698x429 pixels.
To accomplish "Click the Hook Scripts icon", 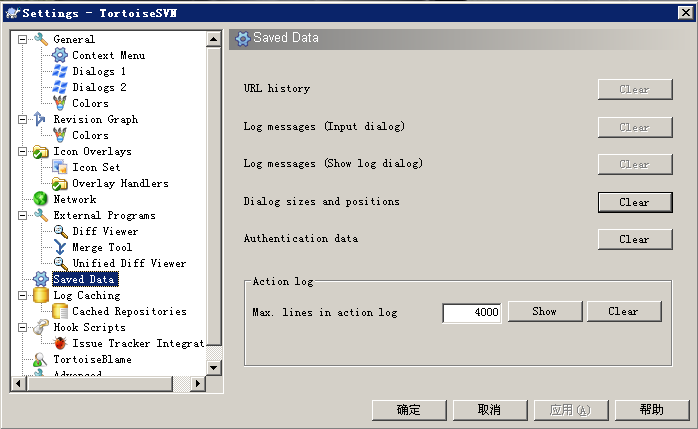I will (x=41, y=327).
